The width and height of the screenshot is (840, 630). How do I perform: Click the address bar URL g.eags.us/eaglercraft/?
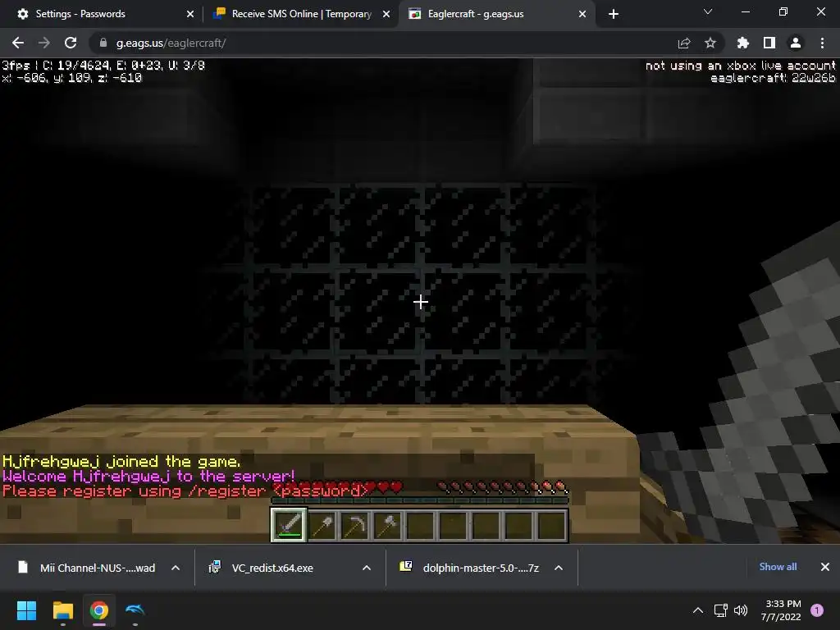pos(171,43)
